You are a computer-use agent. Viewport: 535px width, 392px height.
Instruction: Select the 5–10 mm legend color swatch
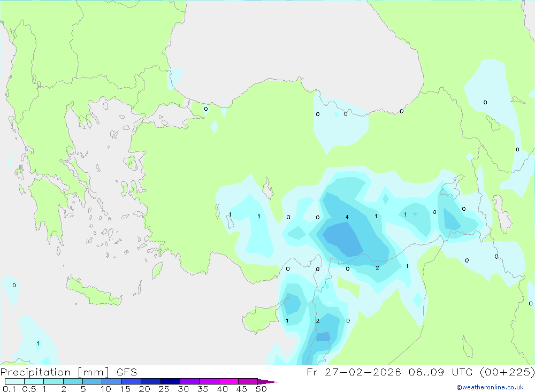(x=93, y=381)
